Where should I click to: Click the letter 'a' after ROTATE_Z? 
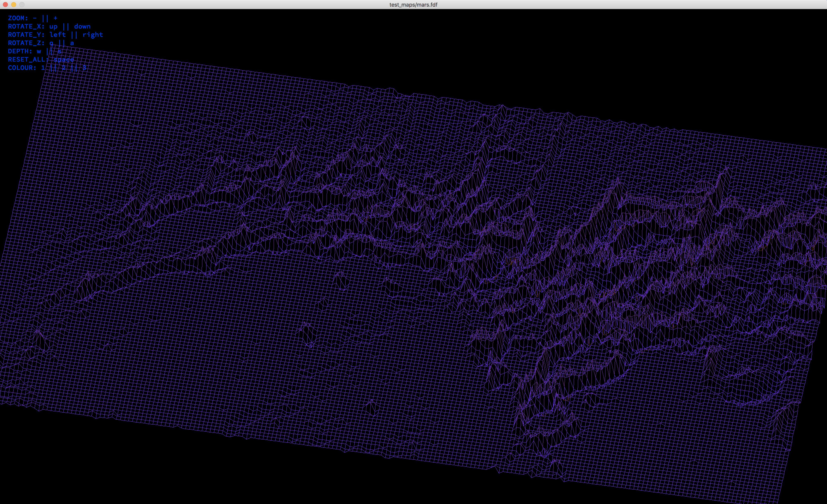tap(72, 43)
